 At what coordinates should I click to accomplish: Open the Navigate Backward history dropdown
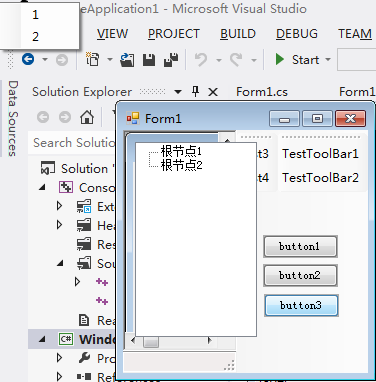pos(45,60)
